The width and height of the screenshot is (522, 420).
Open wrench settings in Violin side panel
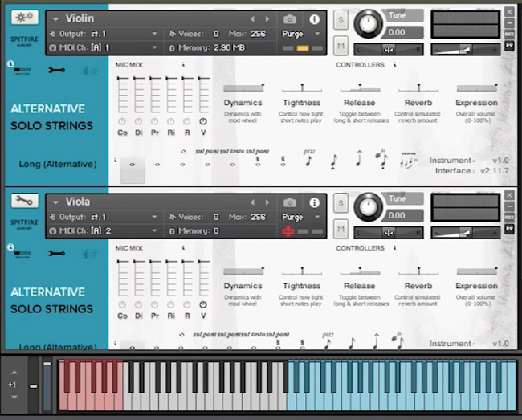[x=56, y=71]
